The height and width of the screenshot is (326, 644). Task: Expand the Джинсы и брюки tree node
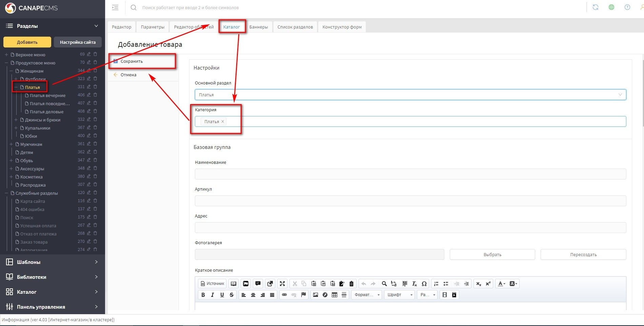[16, 120]
